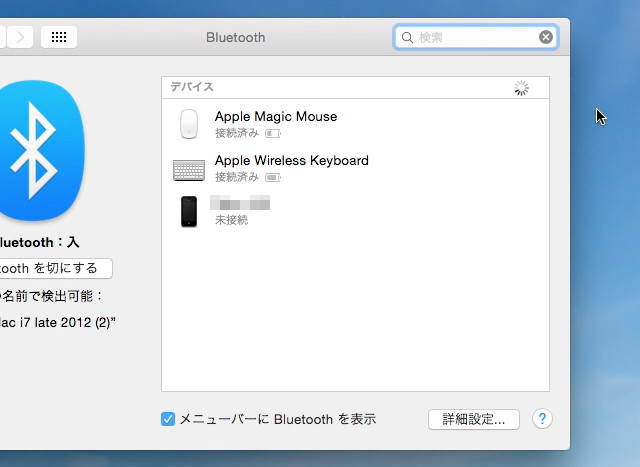This screenshot has width=640, height=467.
Task: Open the help question mark button
Action: point(542,419)
